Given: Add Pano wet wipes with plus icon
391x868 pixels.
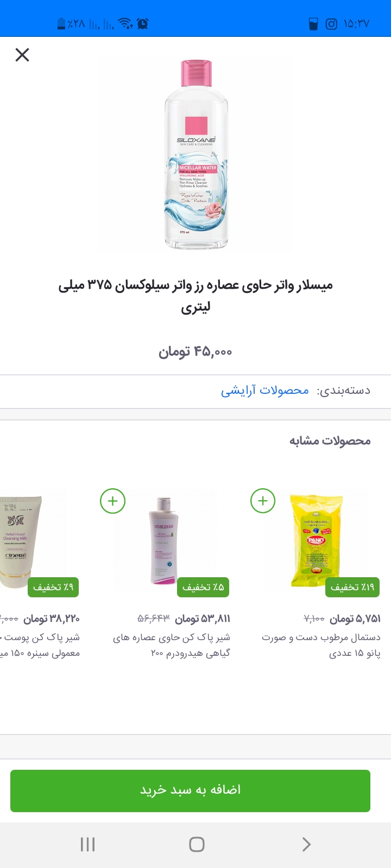Looking at the screenshot, I should click(263, 501).
